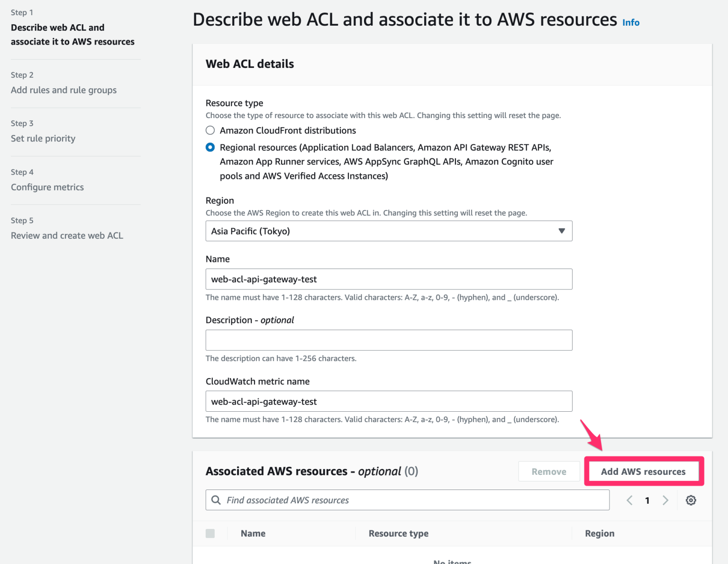Open the table preferences gear icon

tap(691, 500)
